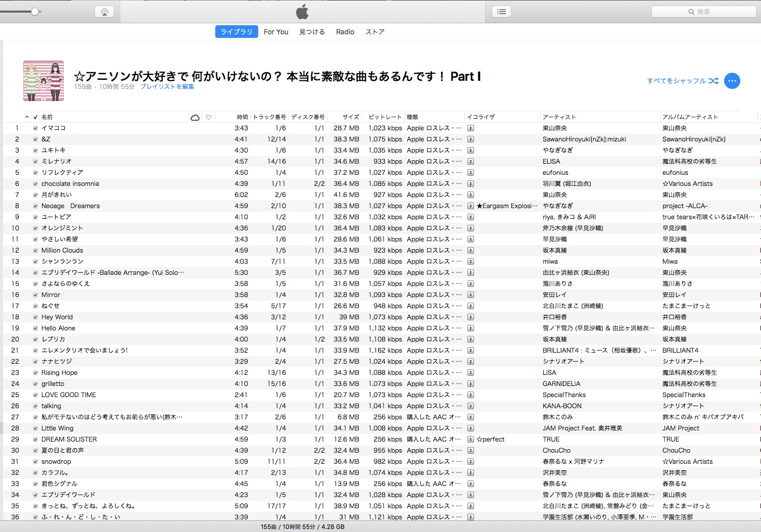The height and width of the screenshot is (532, 761).
Task: Toggle the checkbox for chocolate insomnia
Action: point(35,184)
